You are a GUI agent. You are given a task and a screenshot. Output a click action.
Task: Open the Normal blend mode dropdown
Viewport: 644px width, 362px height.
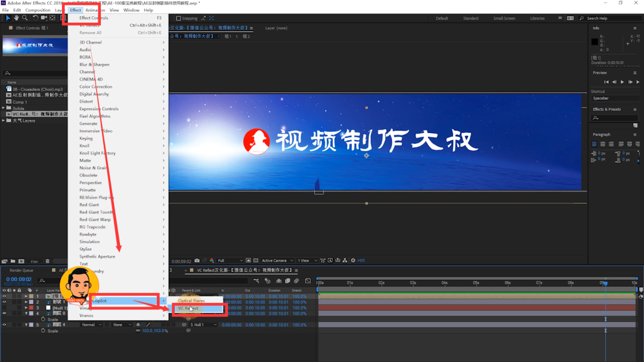point(92,324)
